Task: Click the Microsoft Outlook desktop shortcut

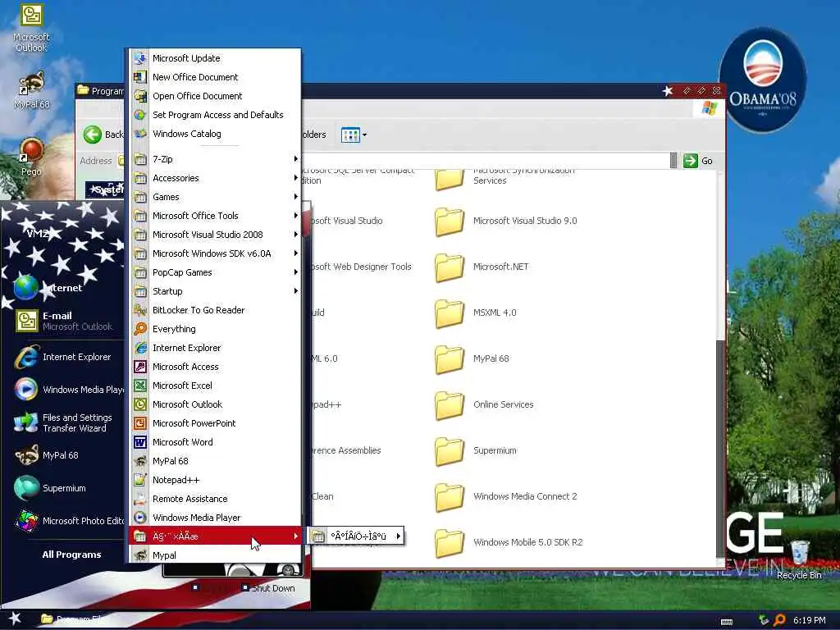Action: coord(32,28)
